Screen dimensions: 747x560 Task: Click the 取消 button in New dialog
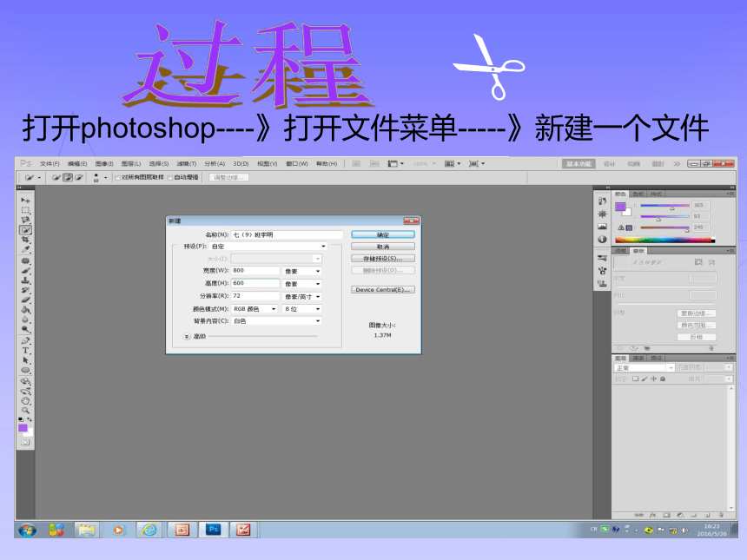tap(383, 247)
